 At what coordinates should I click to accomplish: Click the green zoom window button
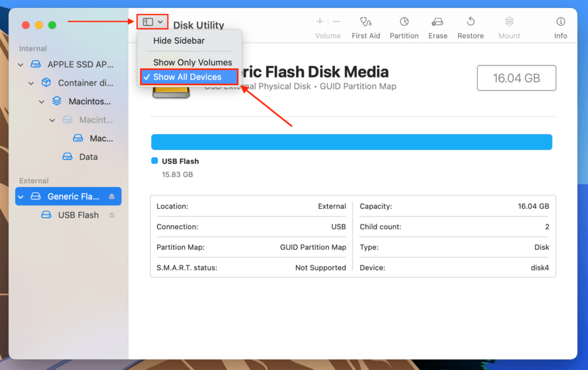point(52,25)
